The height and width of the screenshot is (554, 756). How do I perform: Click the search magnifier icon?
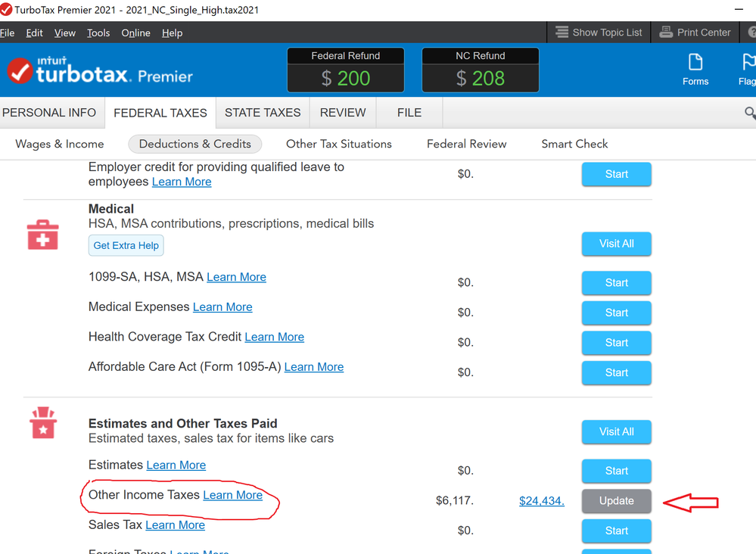click(750, 113)
